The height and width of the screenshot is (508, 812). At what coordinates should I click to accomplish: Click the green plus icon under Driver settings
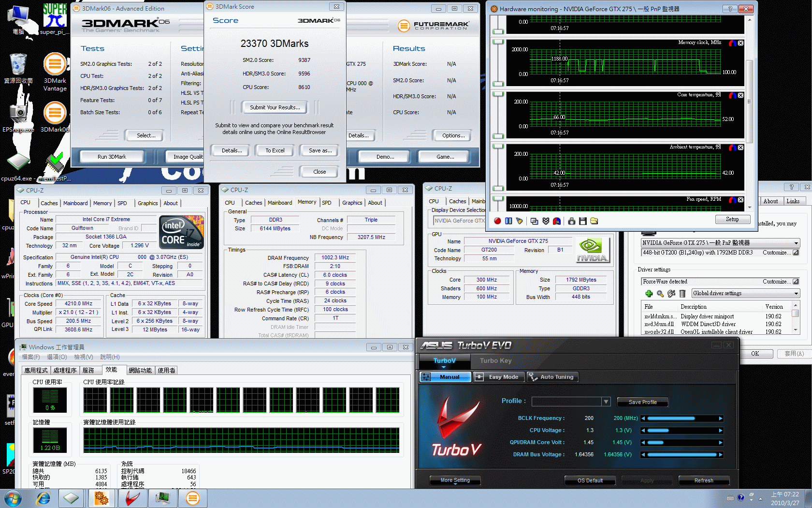click(x=649, y=294)
